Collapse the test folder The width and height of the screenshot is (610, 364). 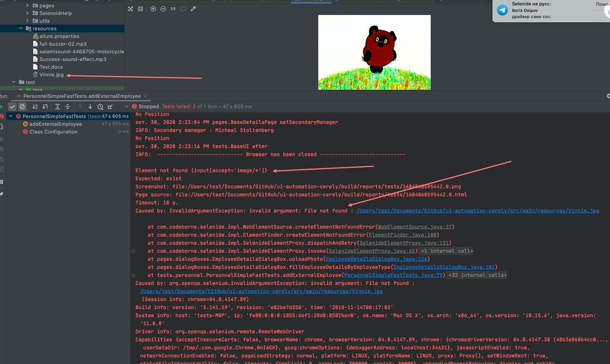click(x=14, y=82)
